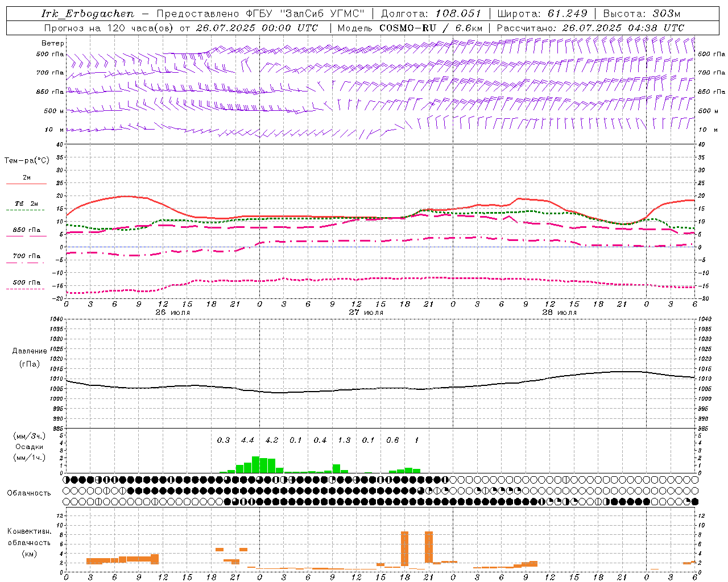Click the Прогноз на 120 часа(ов) text

click(110, 28)
